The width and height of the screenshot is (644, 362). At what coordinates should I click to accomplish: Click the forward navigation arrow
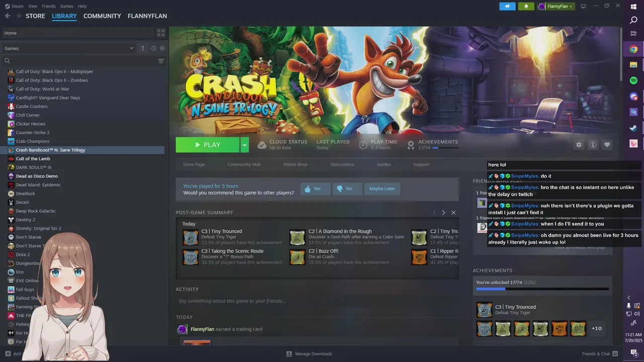tap(19, 16)
